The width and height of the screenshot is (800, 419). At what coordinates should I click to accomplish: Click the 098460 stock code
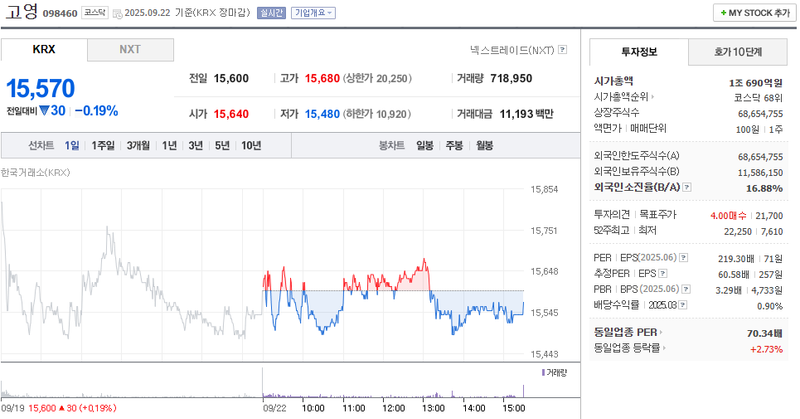tap(60, 14)
